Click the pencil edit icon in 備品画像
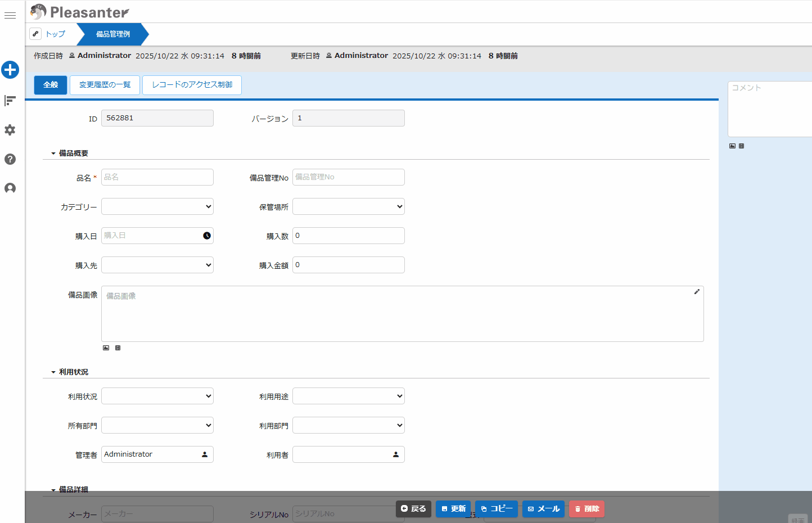 coord(697,292)
